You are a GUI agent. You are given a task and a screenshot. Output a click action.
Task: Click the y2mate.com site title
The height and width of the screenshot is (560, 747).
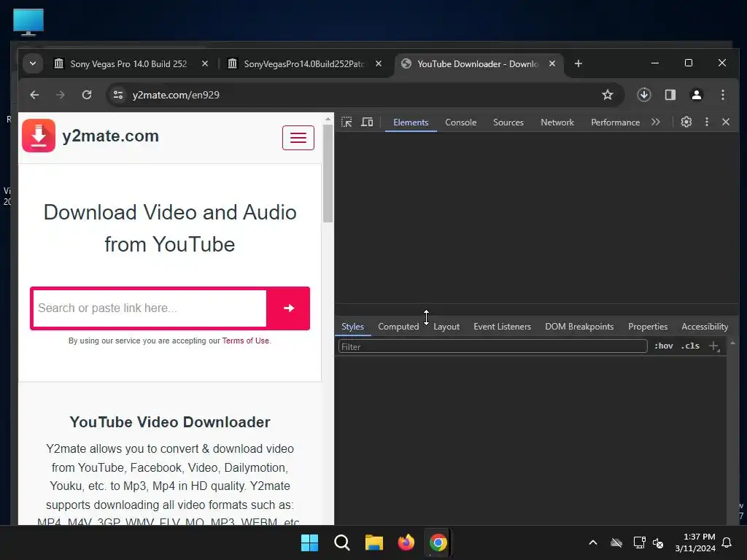(111, 136)
